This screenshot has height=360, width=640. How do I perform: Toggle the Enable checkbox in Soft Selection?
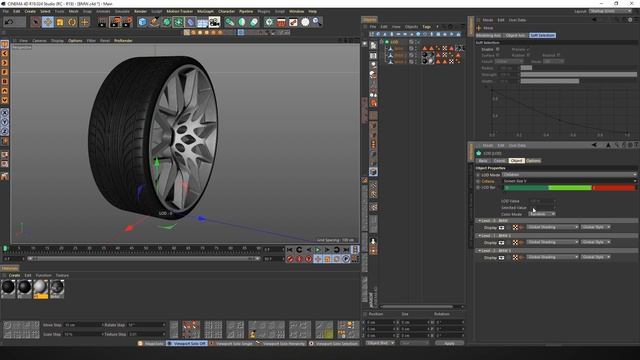[498, 49]
